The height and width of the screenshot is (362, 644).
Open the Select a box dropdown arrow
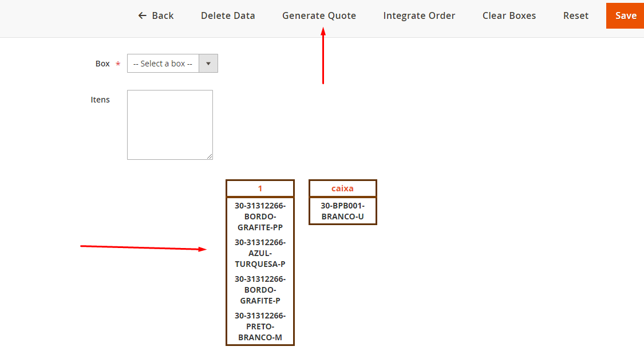tap(208, 64)
